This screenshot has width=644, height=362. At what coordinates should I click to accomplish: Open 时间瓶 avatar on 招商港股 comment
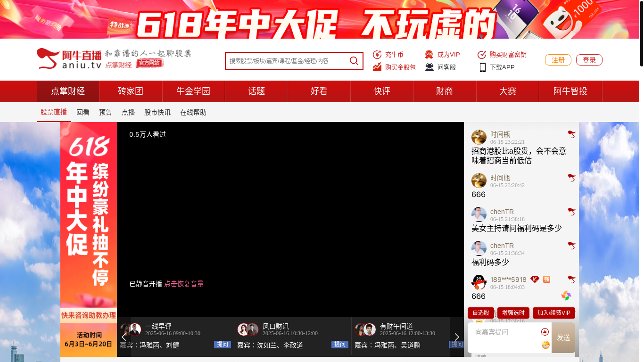coord(479,137)
